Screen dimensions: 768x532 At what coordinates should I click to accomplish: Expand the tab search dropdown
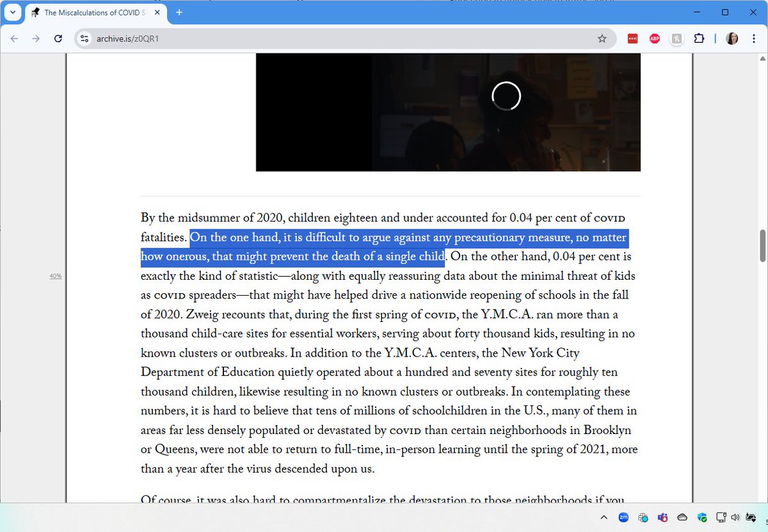12,12
